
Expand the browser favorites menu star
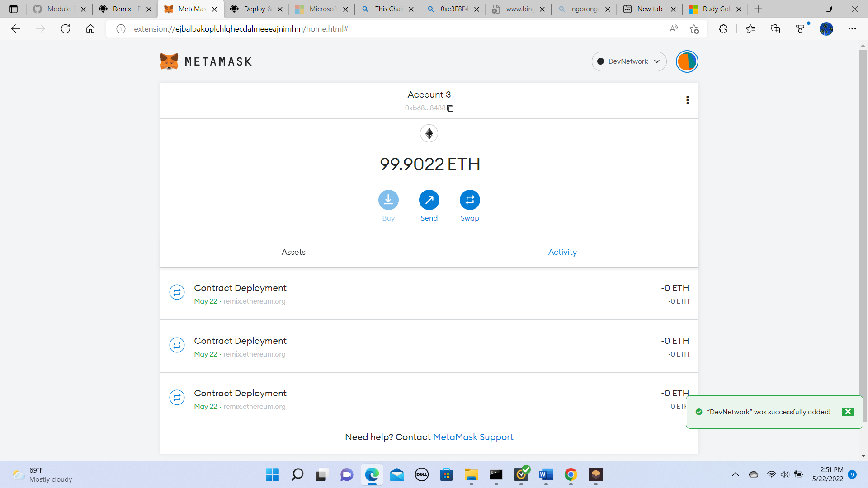click(750, 28)
